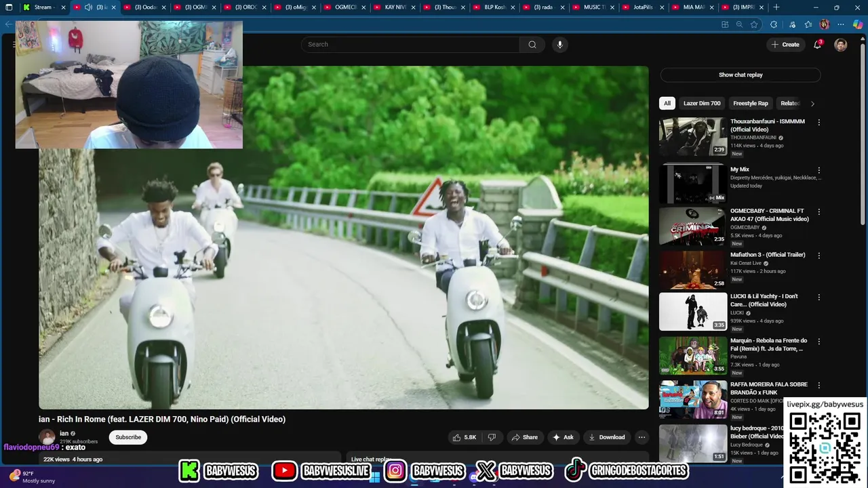Open browser split screen icon

tap(725, 24)
